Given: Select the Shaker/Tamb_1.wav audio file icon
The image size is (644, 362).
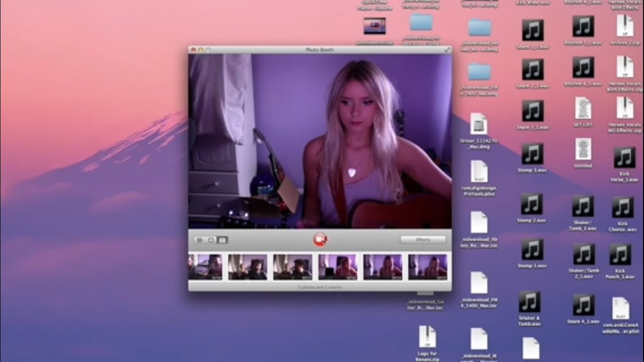Looking at the screenshot, I should [x=583, y=206].
